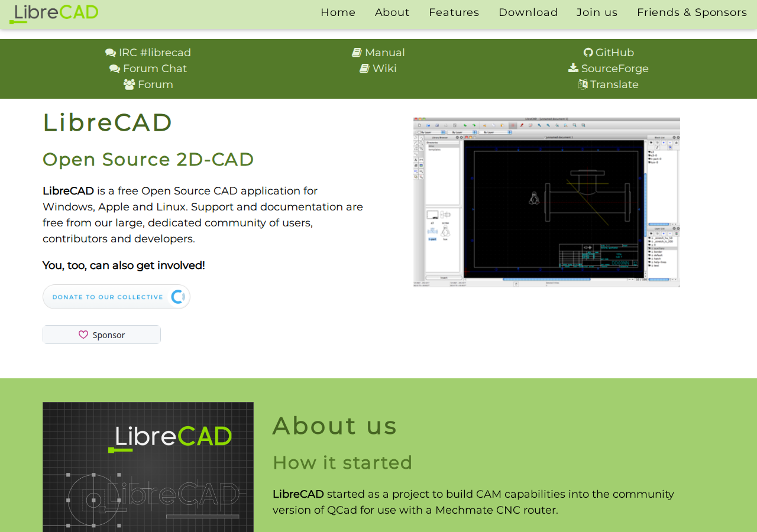Click the heart icon on Sponsor button
757x532 pixels.
click(83, 335)
